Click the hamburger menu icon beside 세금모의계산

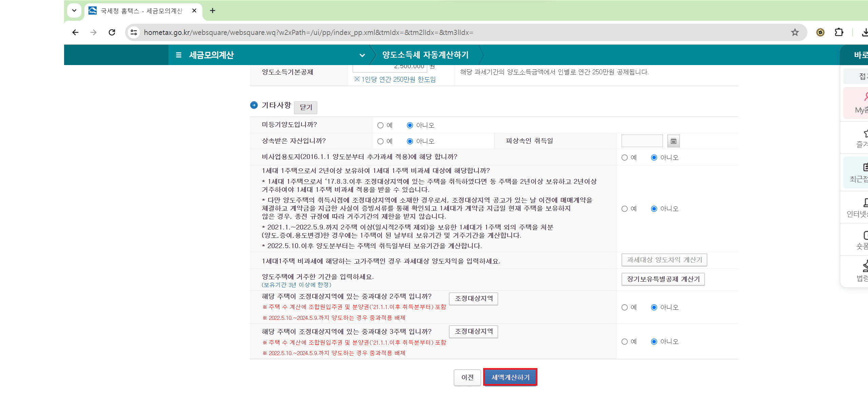click(179, 55)
